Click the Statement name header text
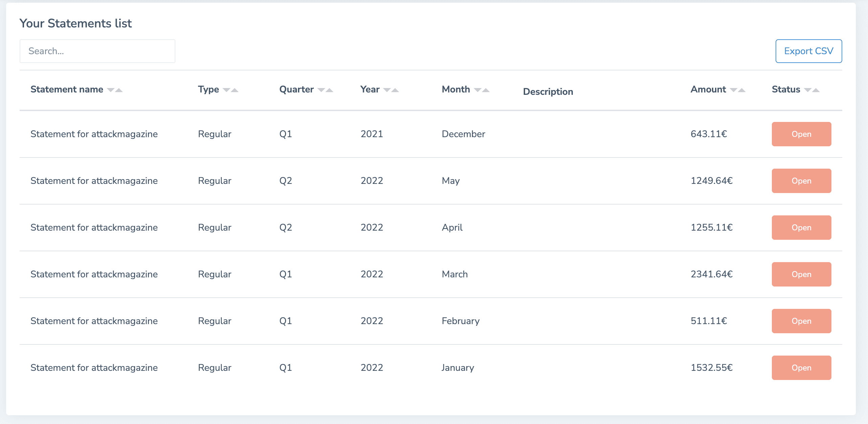The height and width of the screenshot is (424, 868). (67, 89)
